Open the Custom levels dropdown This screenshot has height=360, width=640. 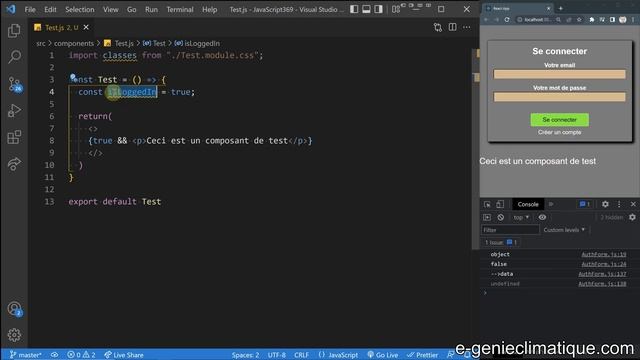click(564, 230)
